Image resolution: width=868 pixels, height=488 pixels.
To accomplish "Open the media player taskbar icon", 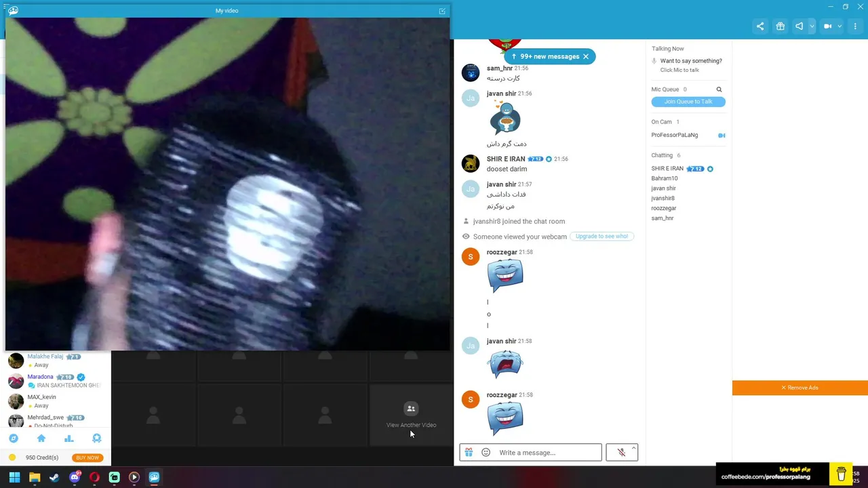I will point(134,477).
